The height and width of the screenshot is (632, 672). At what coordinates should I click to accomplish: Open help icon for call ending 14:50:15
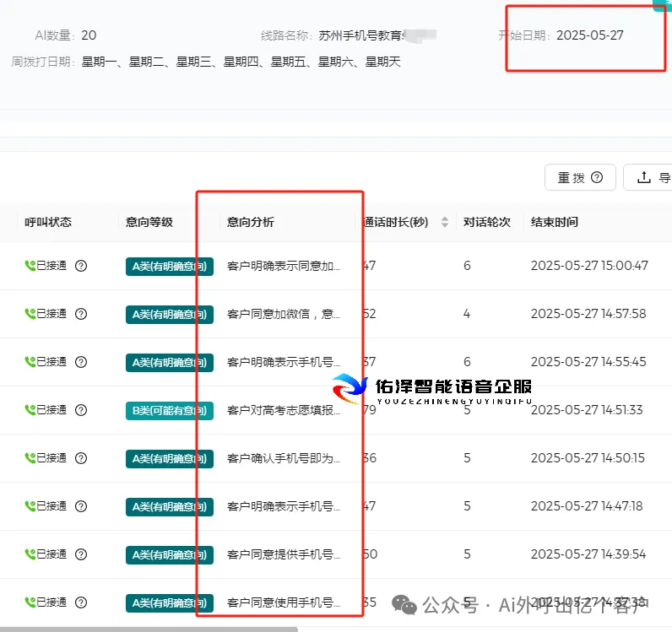click(81, 458)
